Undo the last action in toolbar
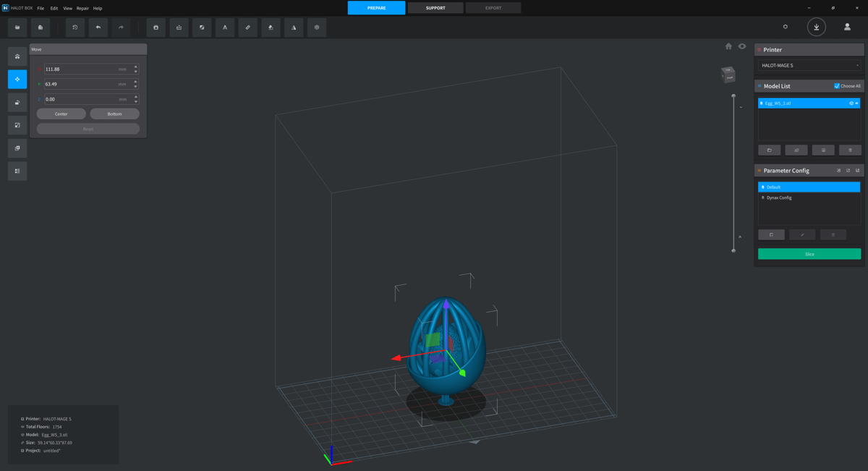The image size is (868, 471). coord(98,27)
